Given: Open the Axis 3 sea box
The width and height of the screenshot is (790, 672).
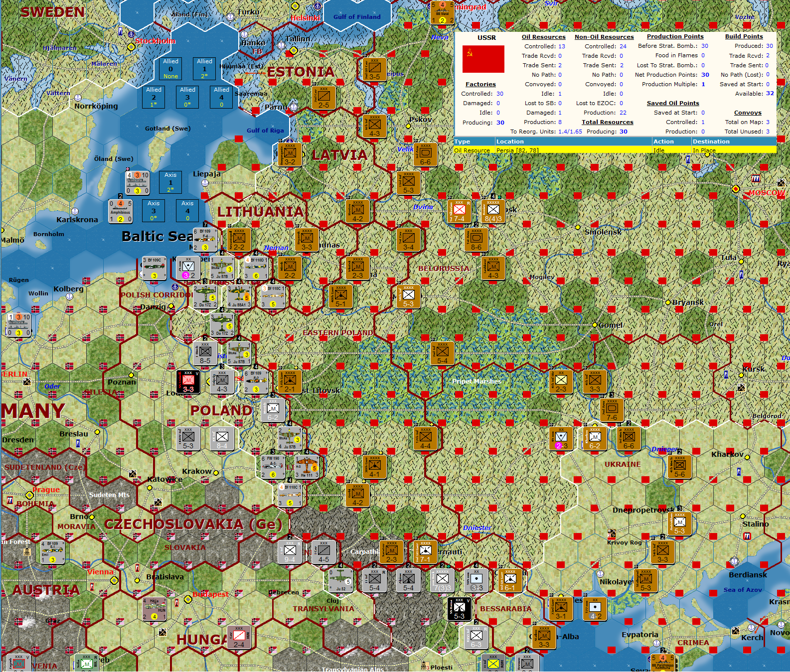Looking at the screenshot, I should click(x=154, y=211).
